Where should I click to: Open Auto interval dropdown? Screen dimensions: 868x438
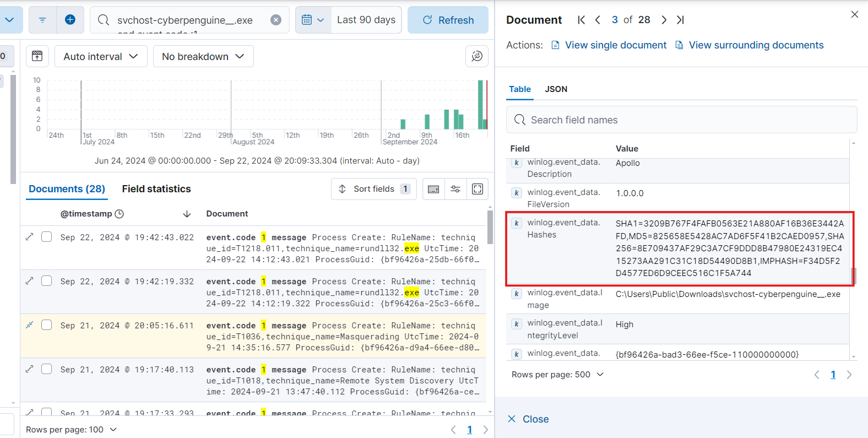click(x=101, y=56)
